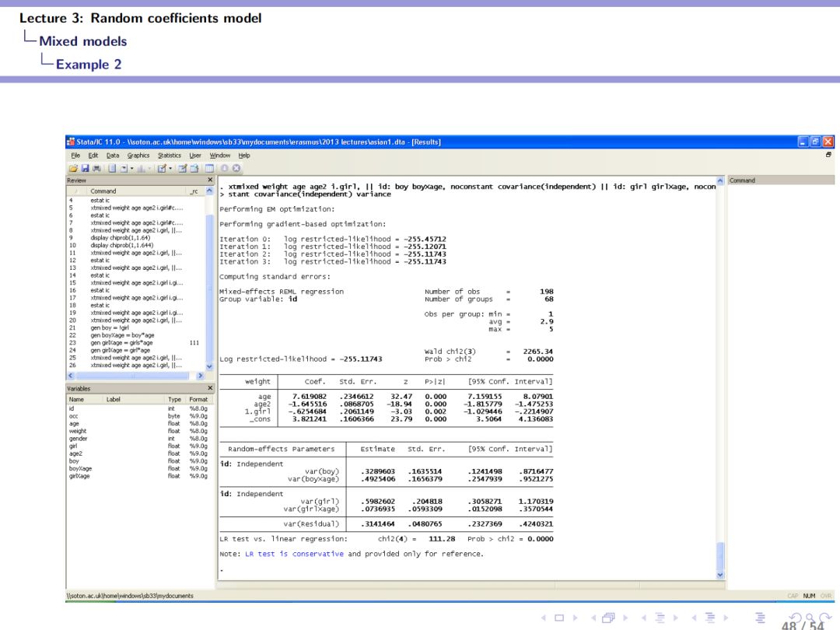Select 'gen boyXage = boy*age' in Review

pyautogui.click(x=122, y=335)
